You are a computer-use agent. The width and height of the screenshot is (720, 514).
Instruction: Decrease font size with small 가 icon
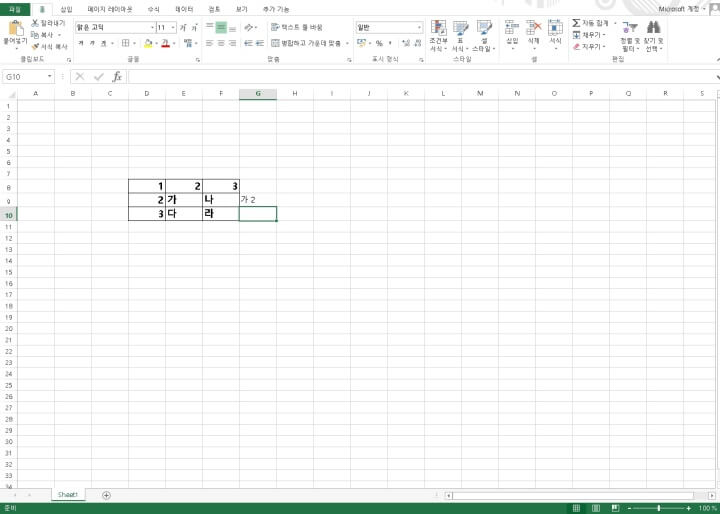pos(194,28)
